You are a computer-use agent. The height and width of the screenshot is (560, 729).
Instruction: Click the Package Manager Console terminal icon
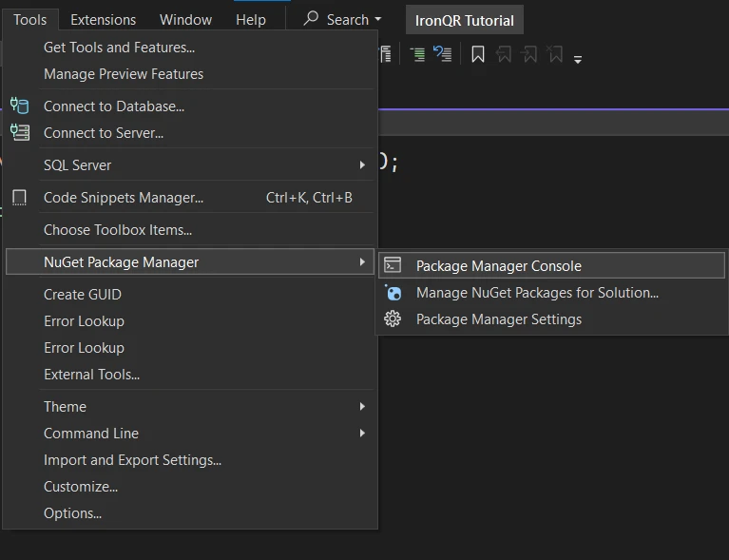(393, 265)
